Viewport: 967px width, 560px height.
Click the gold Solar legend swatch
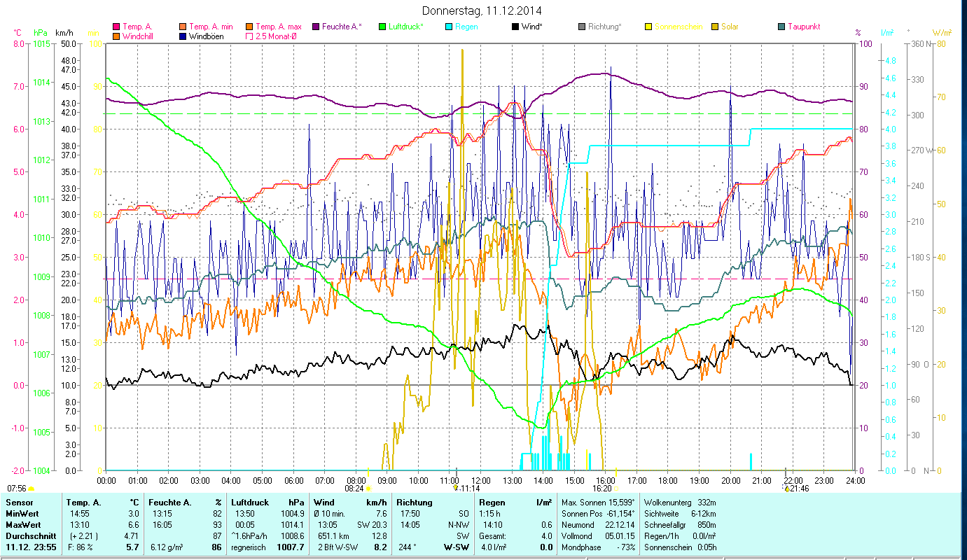point(715,27)
